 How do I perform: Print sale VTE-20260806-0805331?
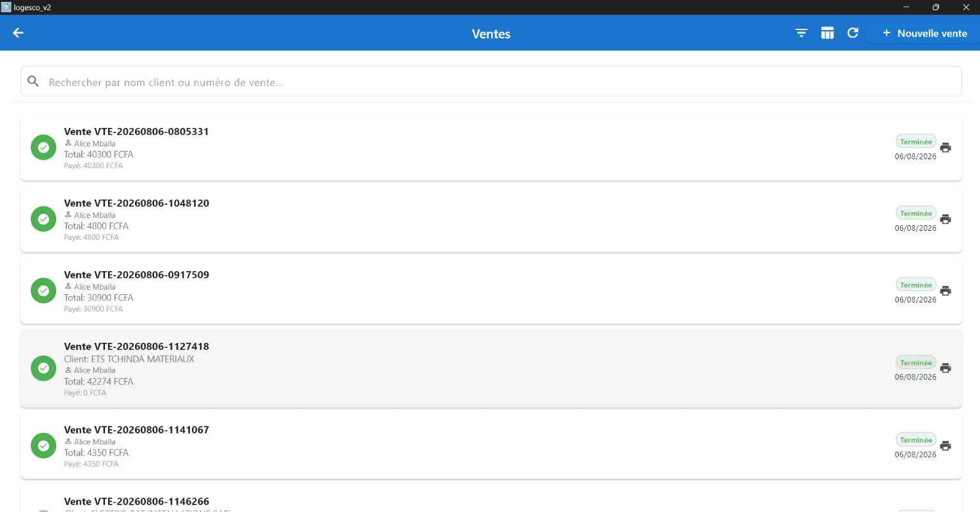945,148
